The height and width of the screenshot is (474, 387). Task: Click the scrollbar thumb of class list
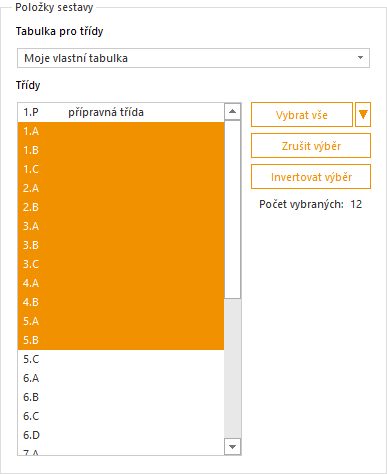(233, 209)
